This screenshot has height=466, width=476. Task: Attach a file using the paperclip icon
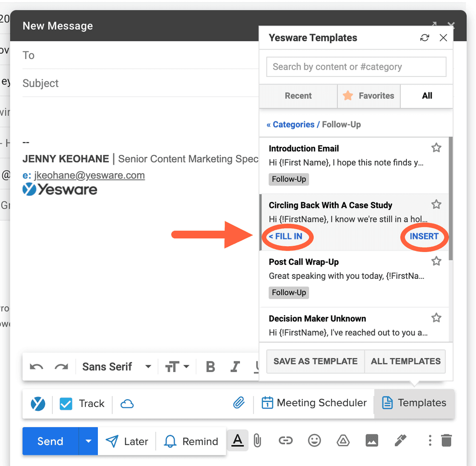point(257,441)
